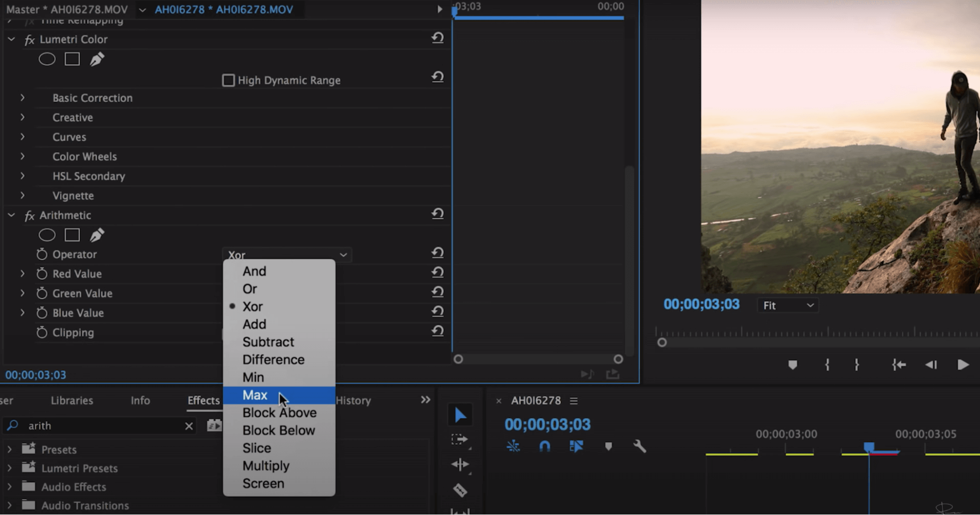The width and height of the screenshot is (980, 515).
Task: Create ellipse mask under Arithmetic effect
Action: coord(47,235)
